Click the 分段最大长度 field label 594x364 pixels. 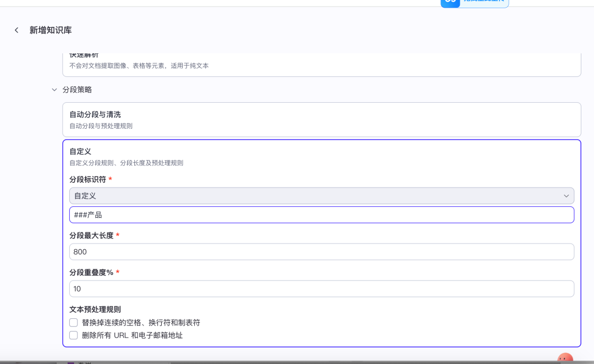coord(91,235)
